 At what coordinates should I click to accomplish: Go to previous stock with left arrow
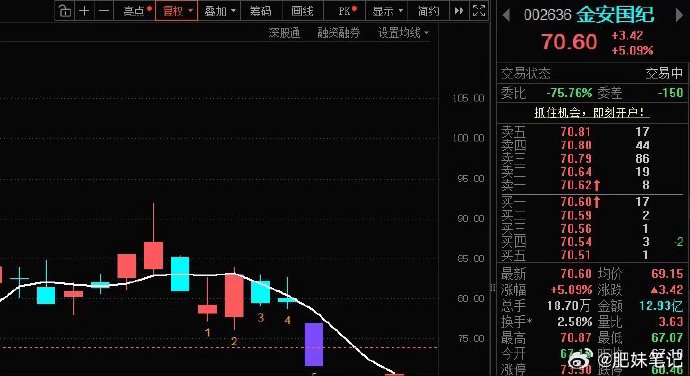pos(506,16)
